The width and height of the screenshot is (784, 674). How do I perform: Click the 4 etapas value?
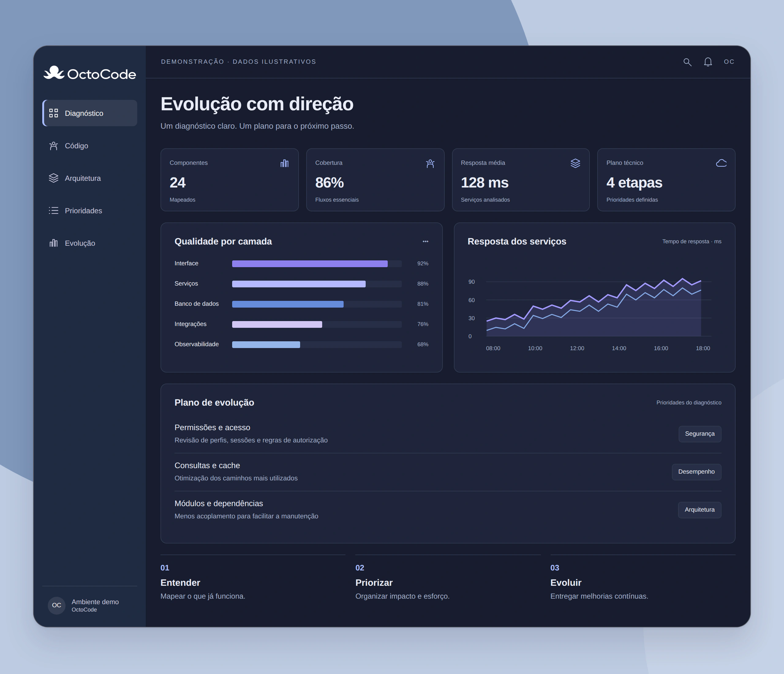coord(634,183)
